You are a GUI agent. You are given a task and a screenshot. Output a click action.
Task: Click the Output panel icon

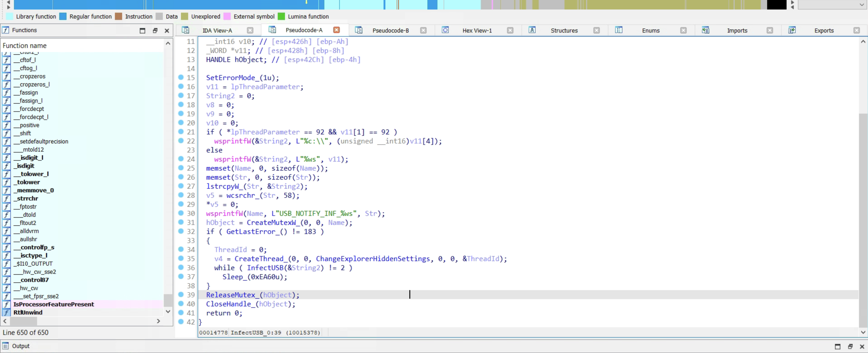pyautogui.click(x=5, y=346)
